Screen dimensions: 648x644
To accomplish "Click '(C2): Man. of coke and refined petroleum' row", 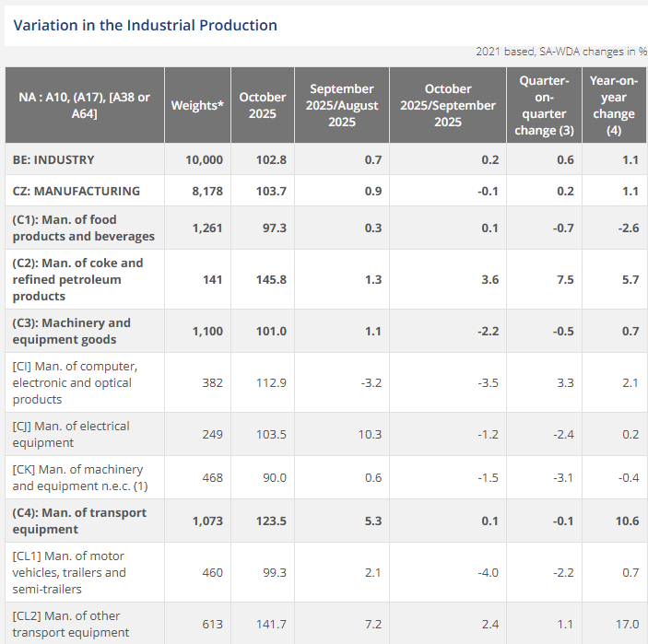I will (x=77, y=279).
